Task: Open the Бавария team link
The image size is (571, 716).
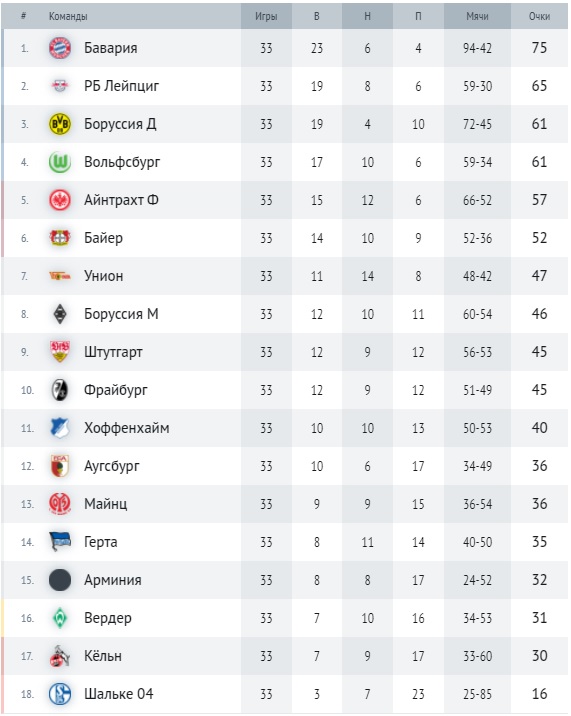Action: [x=111, y=48]
